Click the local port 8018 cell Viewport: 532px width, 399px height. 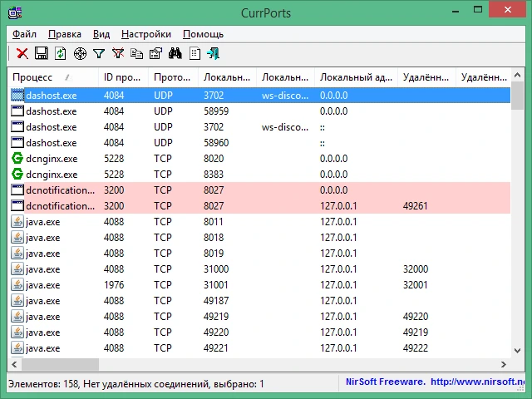[214, 237]
